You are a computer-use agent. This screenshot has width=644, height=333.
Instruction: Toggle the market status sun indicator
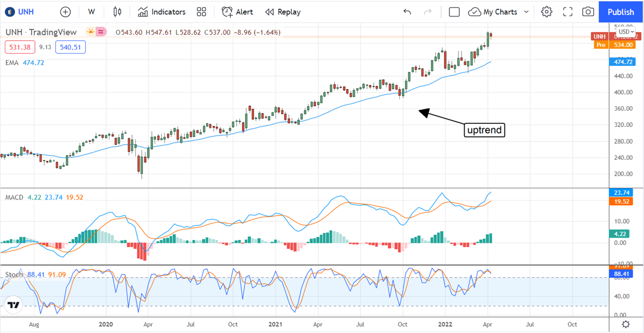(91, 32)
